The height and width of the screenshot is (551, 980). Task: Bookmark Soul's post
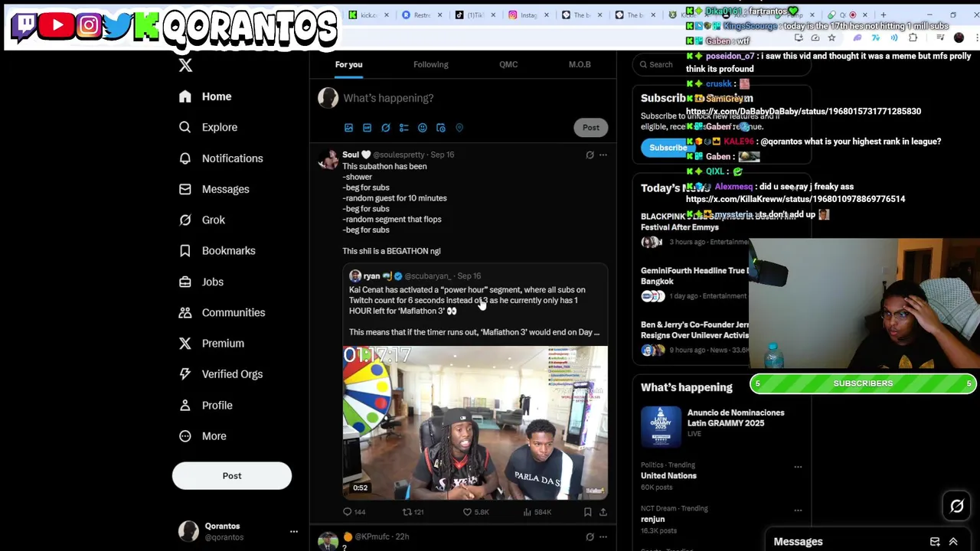click(x=587, y=512)
